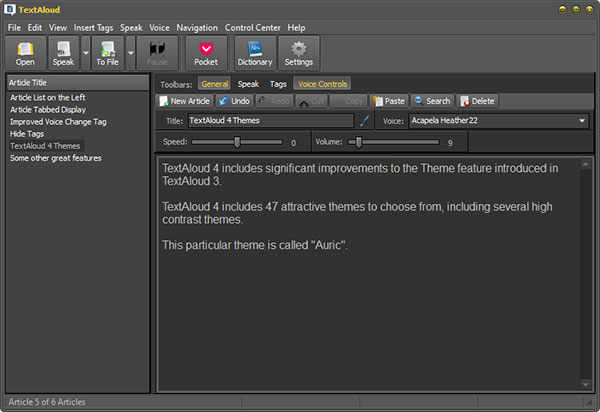The image size is (600, 412).
Task: Click the brush icon beside Title field
Action: coord(364,121)
